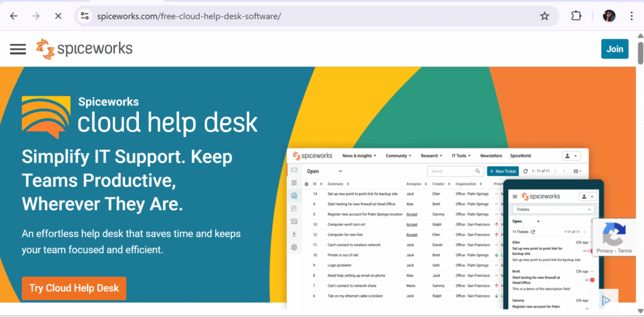Click previous page arrow after 1 - 11 of 11
This screenshot has height=317, width=644.
coord(555,171)
